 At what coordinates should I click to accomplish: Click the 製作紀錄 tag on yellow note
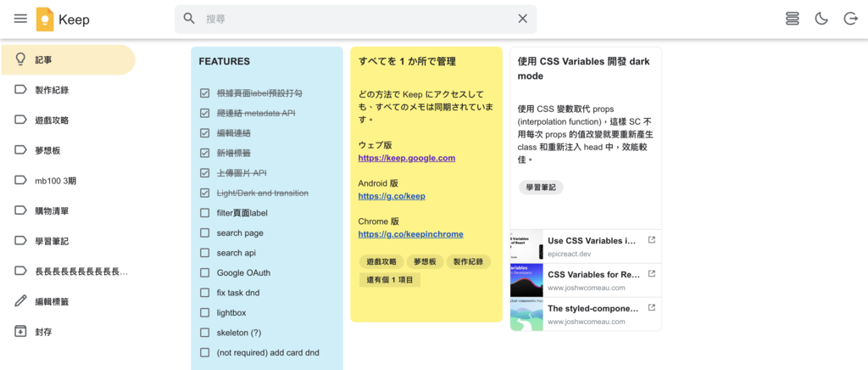coord(468,262)
